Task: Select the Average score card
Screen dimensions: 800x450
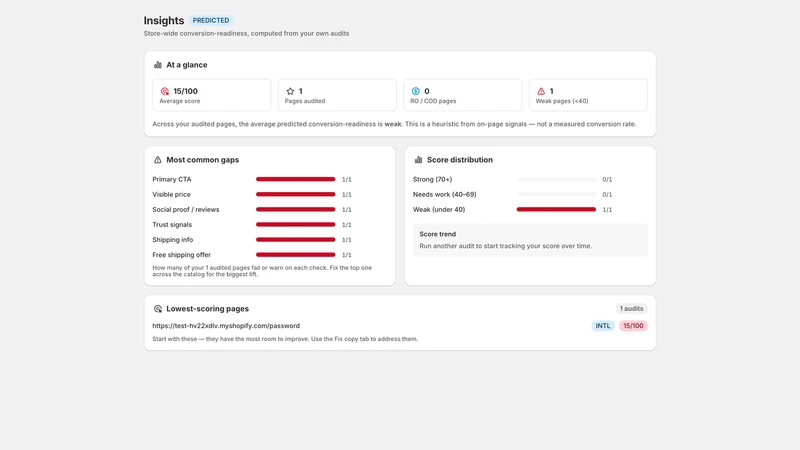Action: (x=212, y=95)
